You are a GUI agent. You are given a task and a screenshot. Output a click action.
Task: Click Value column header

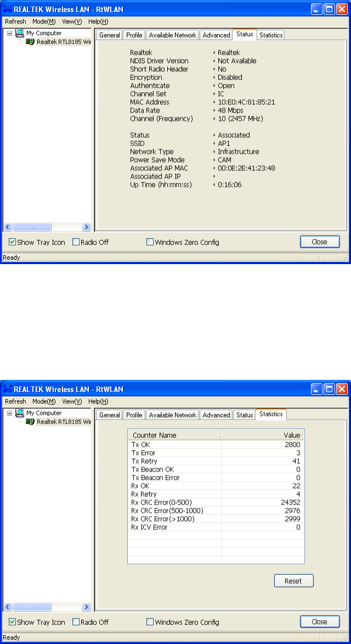pyautogui.click(x=263, y=435)
